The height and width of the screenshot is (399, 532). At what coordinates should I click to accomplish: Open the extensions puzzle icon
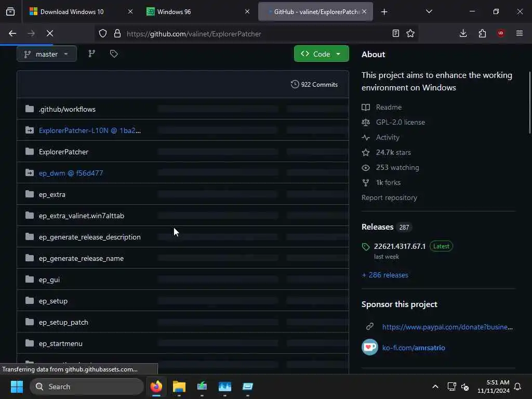(x=482, y=33)
